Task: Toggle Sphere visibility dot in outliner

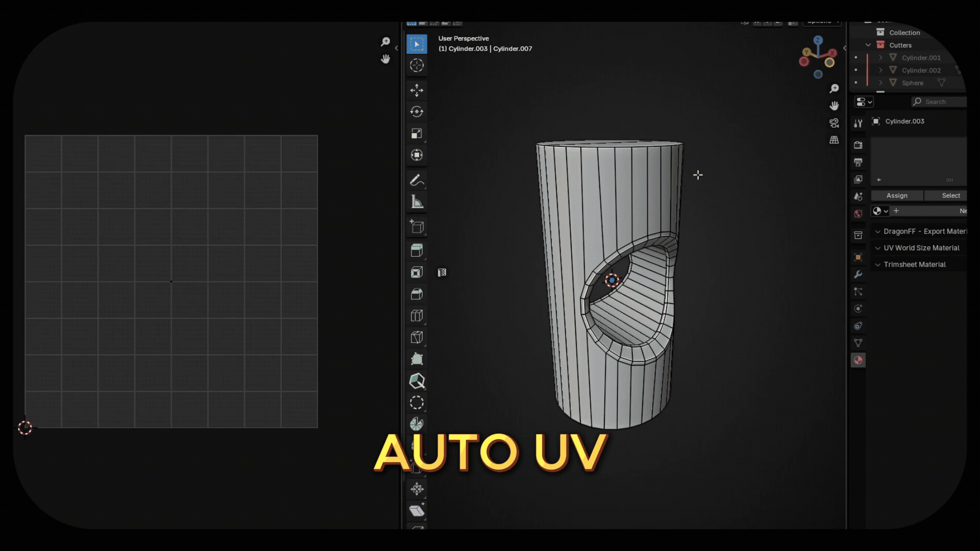Action: tap(856, 83)
